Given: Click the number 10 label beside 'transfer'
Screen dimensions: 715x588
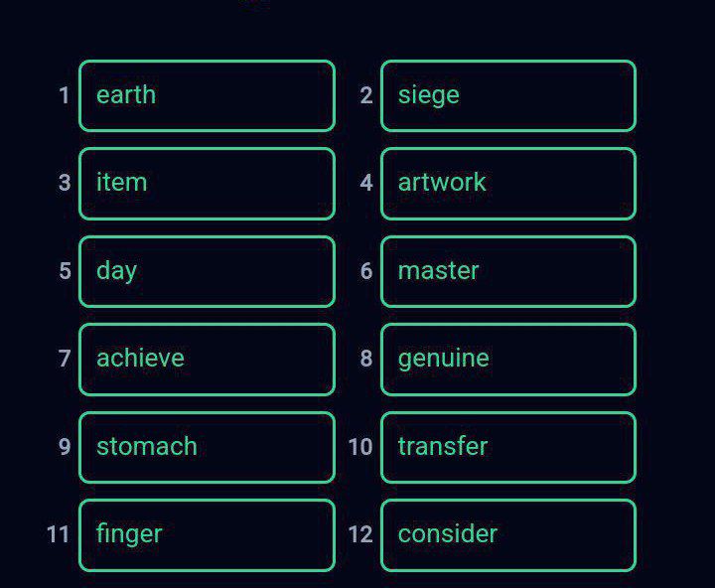Looking at the screenshot, I should (359, 447).
